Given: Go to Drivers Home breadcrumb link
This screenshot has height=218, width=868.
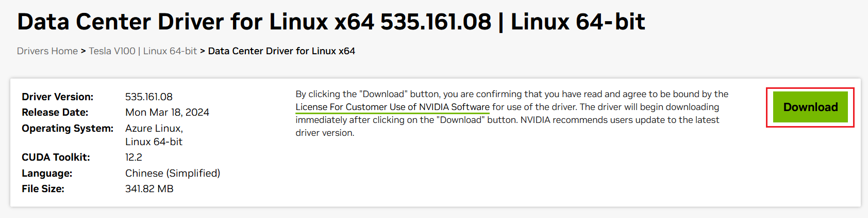Looking at the screenshot, I should pyautogui.click(x=47, y=51).
